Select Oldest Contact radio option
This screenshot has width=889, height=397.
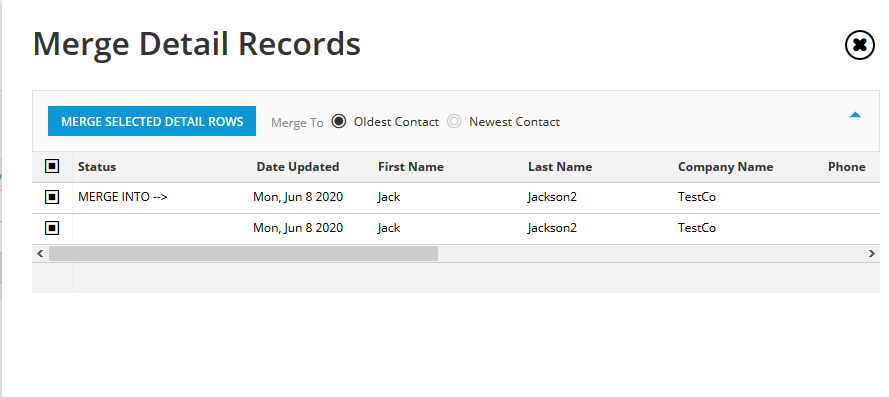click(339, 121)
